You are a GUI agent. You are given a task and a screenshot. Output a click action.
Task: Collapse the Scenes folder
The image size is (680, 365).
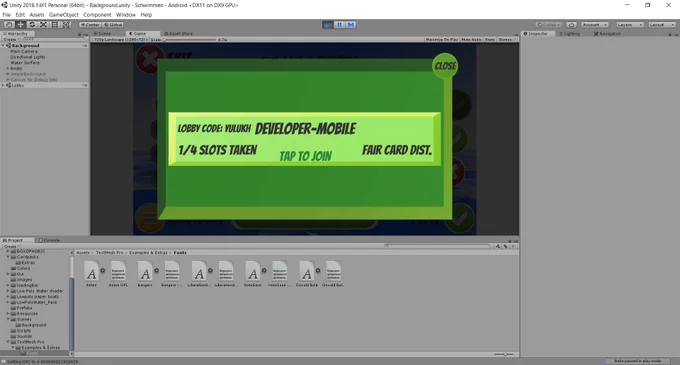pos(8,319)
